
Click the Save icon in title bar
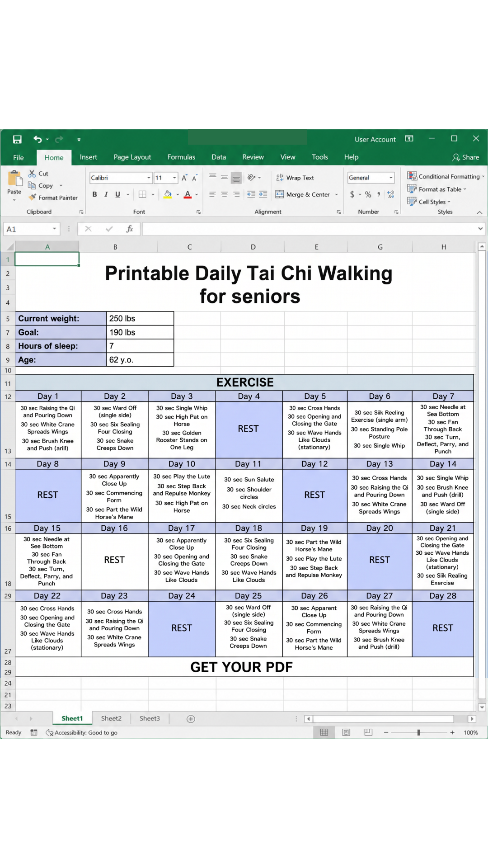(x=17, y=139)
